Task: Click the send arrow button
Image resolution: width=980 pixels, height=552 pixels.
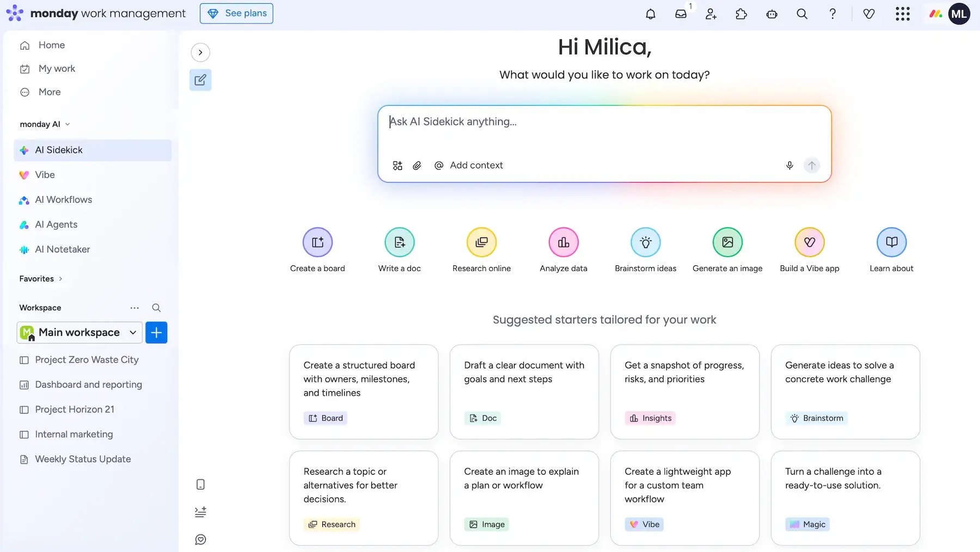Action: [x=812, y=165]
